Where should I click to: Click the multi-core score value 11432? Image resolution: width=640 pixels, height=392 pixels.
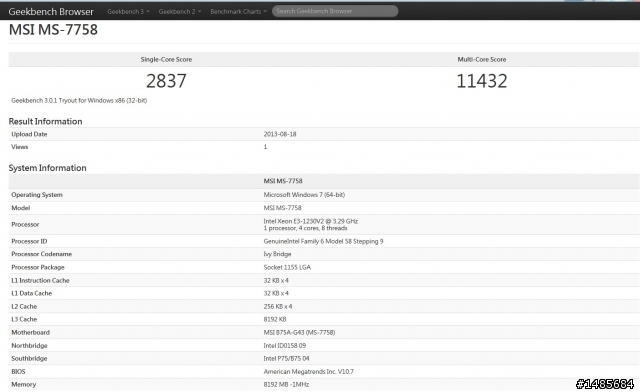click(x=482, y=81)
